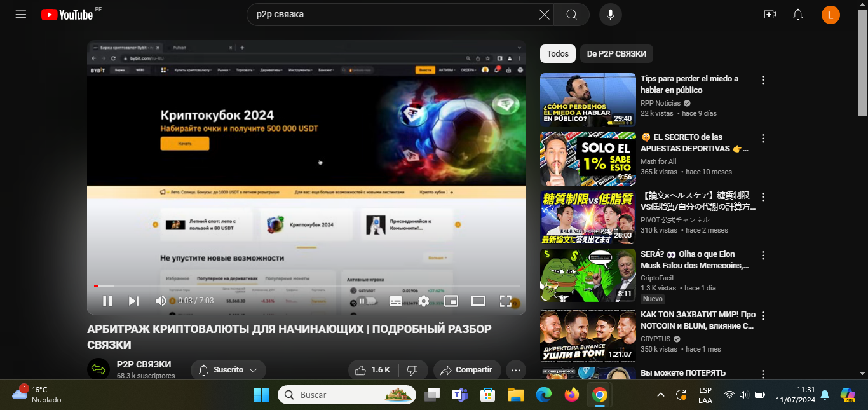868x410 pixels.
Task: Open the P2P СВЯЗКИ channel avatar
Action: 98,369
